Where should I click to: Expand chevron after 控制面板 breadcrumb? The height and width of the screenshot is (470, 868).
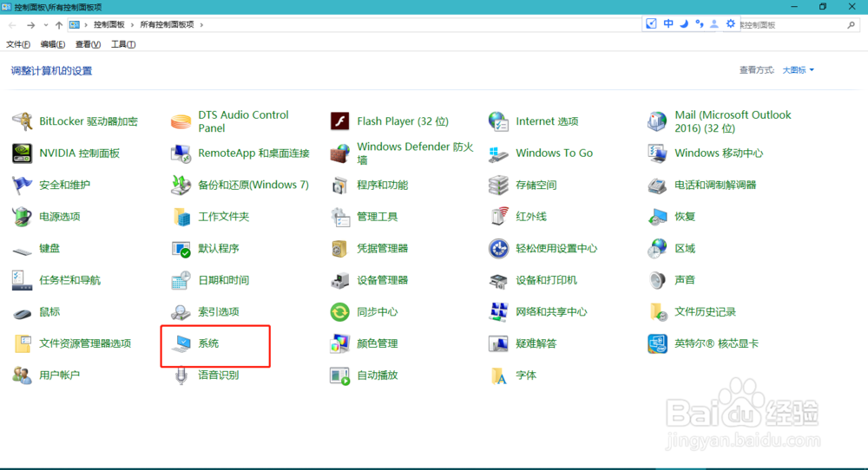pyautogui.click(x=132, y=25)
